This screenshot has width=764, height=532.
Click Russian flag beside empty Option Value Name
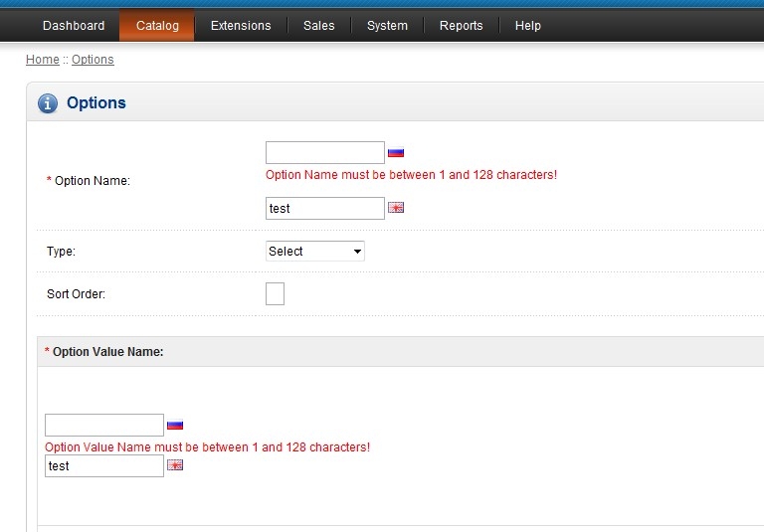pos(175,425)
